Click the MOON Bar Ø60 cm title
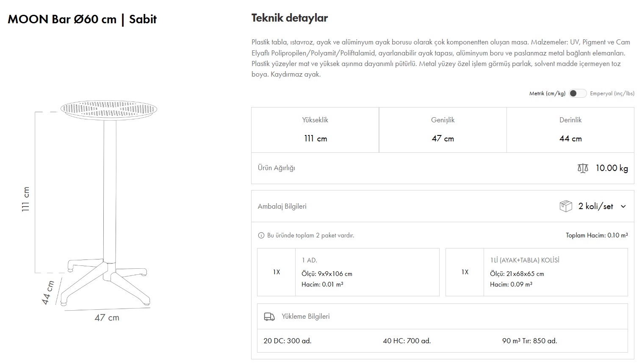642x364 pixels. point(82,19)
